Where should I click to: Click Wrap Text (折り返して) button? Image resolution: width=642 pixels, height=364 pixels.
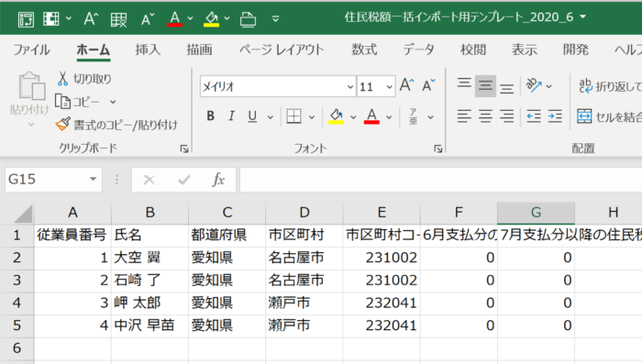pyautogui.click(x=609, y=86)
